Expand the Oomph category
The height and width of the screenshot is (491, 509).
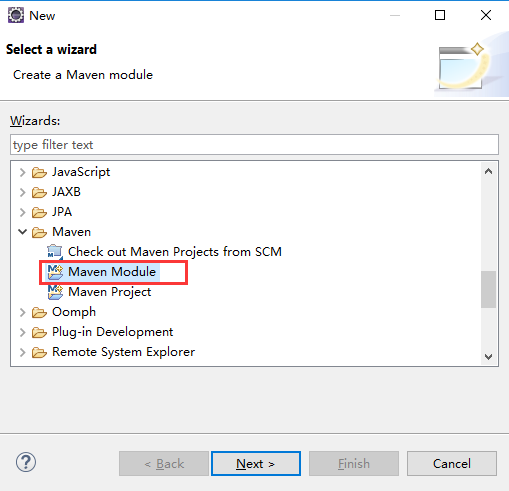(22, 312)
